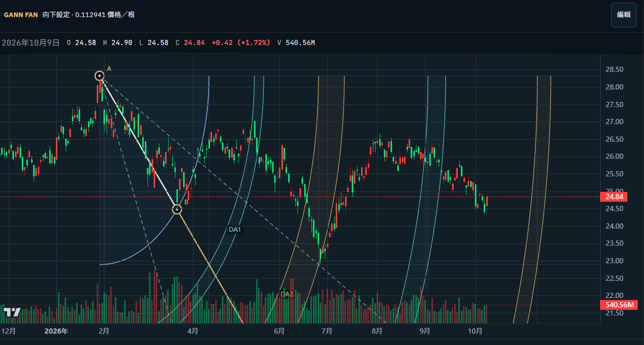The height and width of the screenshot is (345, 644).
Task: Click the 6月 time axis label
Action: 279,331
